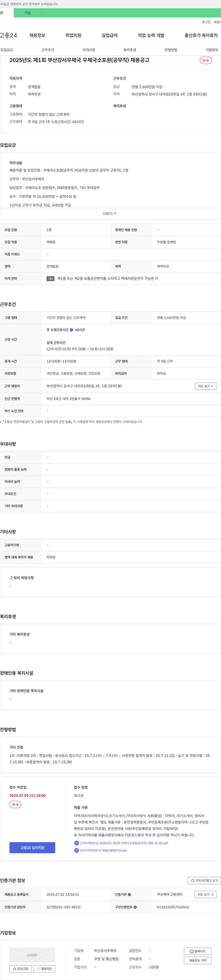This screenshot has height=980, width=221.
Task: Click the company LOGO placeholder image
Action: coord(32,955)
